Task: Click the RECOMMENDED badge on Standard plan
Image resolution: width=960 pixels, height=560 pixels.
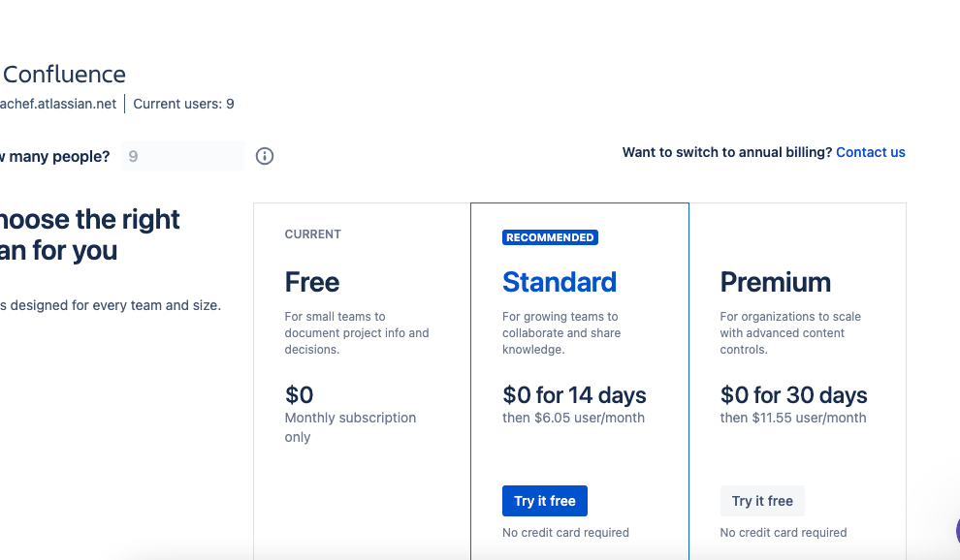Action: coord(550,237)
